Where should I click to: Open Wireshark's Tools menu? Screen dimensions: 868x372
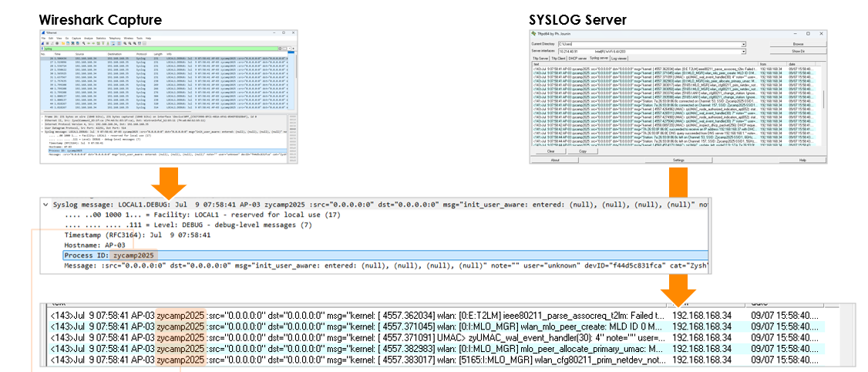click(x=140, y=39)
